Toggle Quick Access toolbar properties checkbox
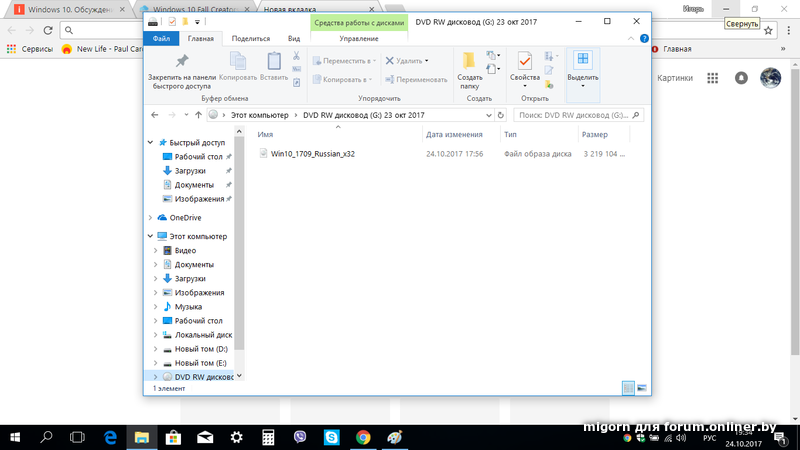800x450 pixels. pos(172,22)
